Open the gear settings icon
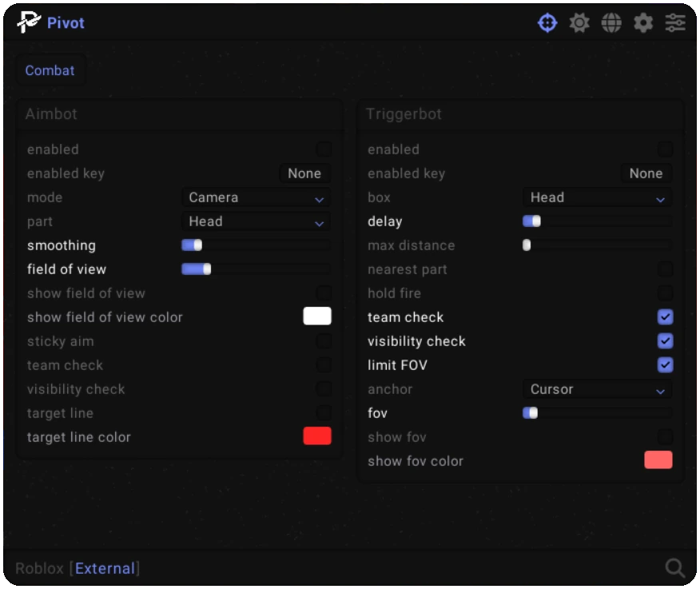Screen dimensions: 700x589 (643, 22)
